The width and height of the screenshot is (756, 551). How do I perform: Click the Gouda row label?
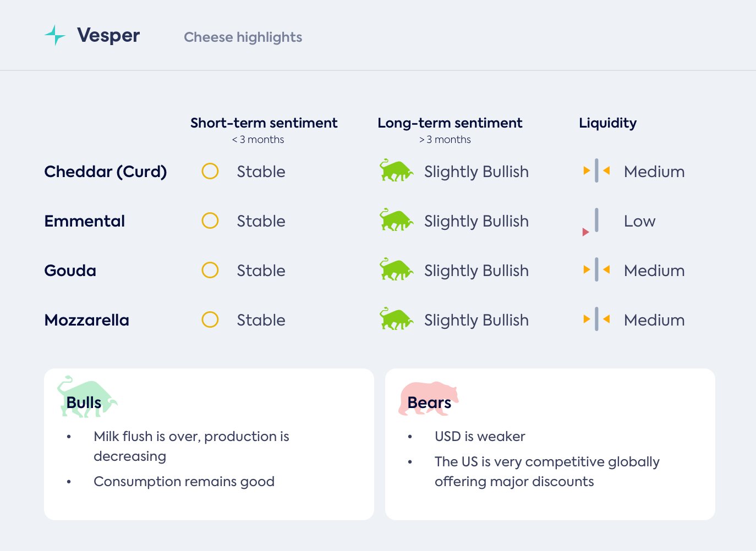(70, 271)
